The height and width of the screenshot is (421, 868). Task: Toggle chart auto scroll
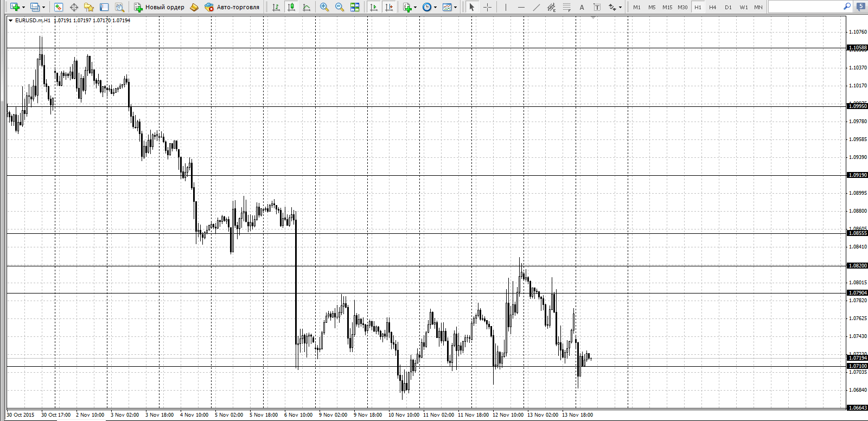point(374,7)
